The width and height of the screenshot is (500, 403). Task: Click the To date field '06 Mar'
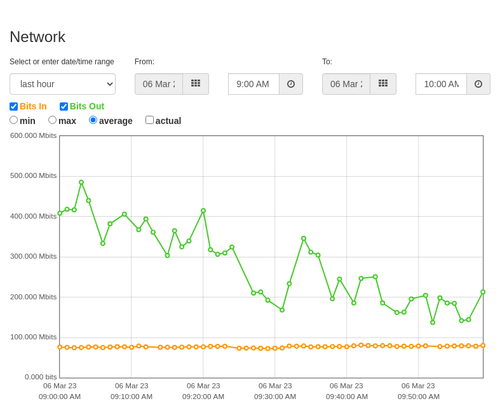[346, 84]
